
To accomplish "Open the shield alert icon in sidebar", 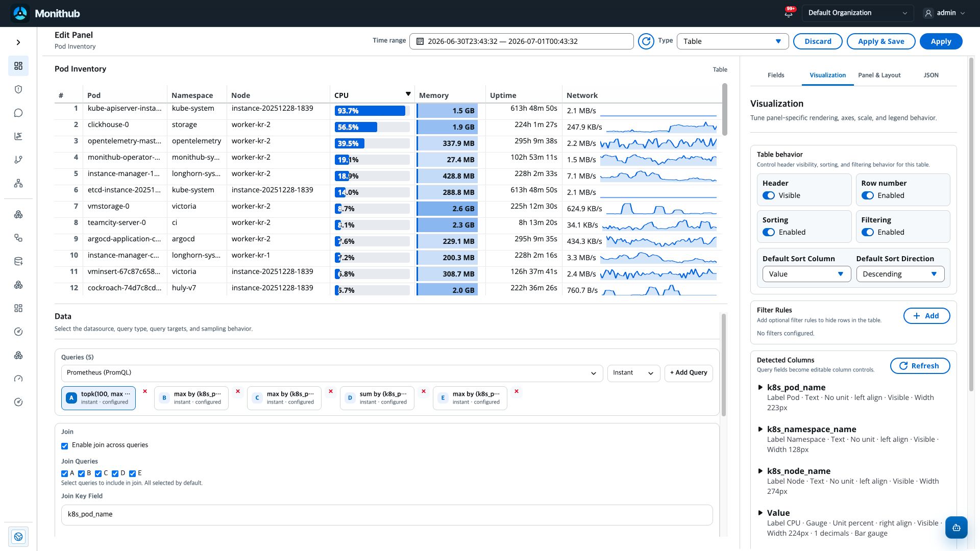I will point(18,89).
